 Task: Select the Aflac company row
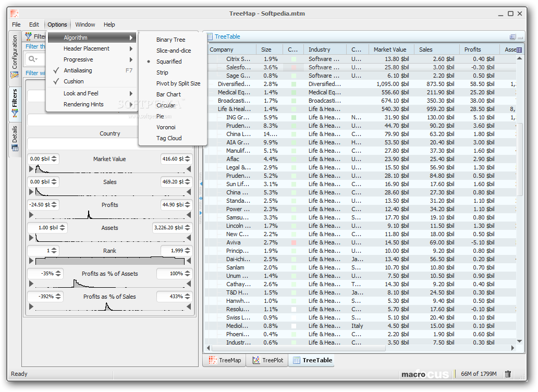tap(360, 159)
